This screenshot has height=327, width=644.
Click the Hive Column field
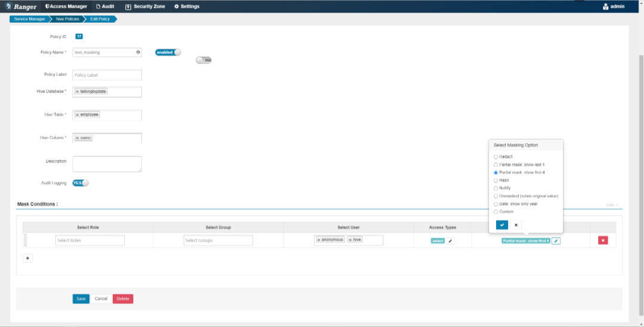pyautogui.click(x=107, y=138)
